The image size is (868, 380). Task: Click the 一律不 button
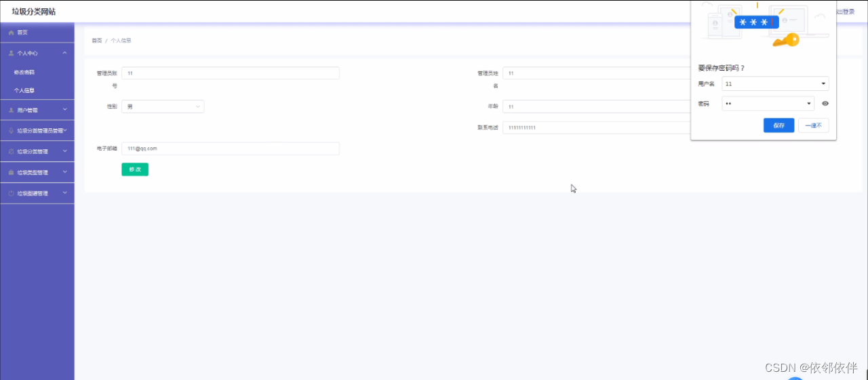coord(814,126)
